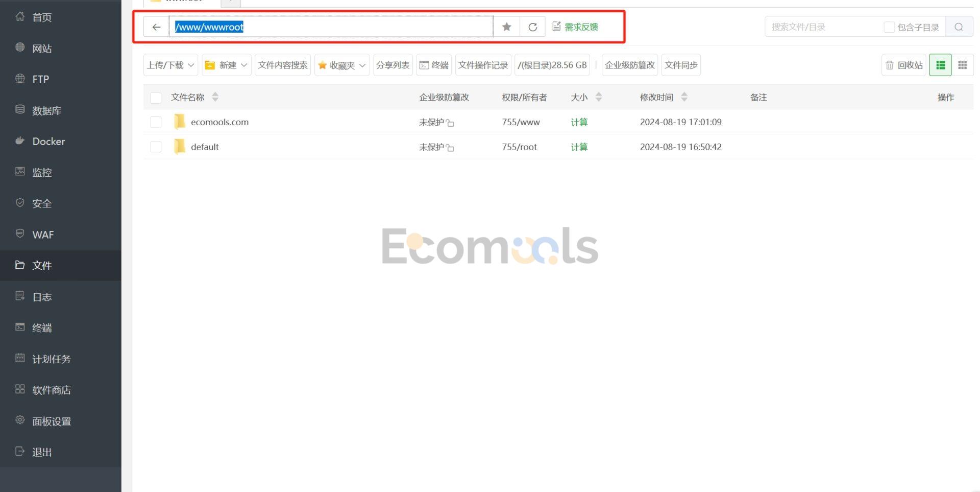Click the default folder icon
This screenshot has width=980, height=492.
coord(180,147)
